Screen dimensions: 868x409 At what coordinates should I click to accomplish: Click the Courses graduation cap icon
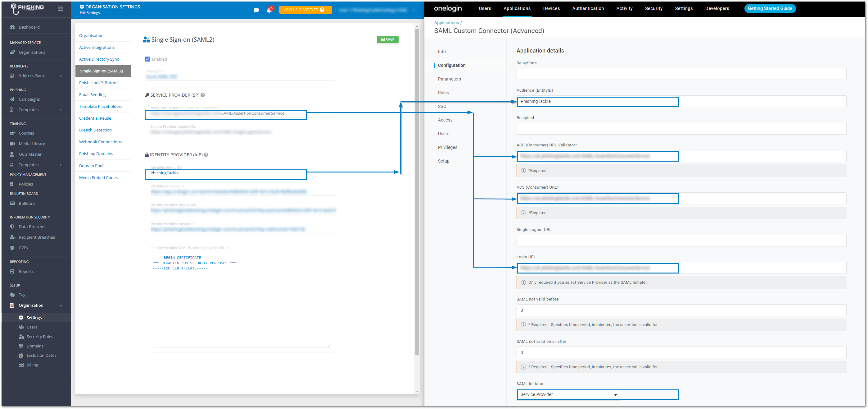pos(12,133)
